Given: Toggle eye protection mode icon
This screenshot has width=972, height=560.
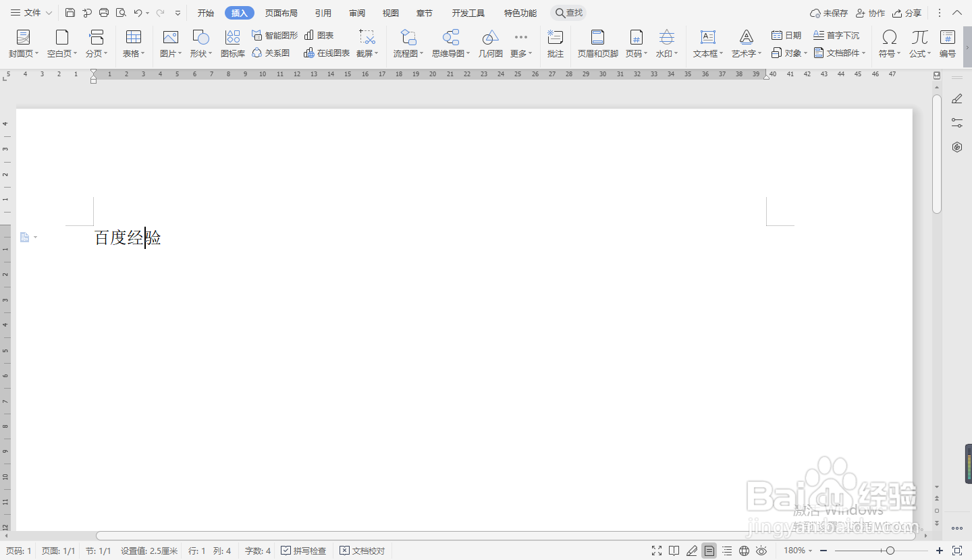Looking at the screenshot, I should coord(761,551).
